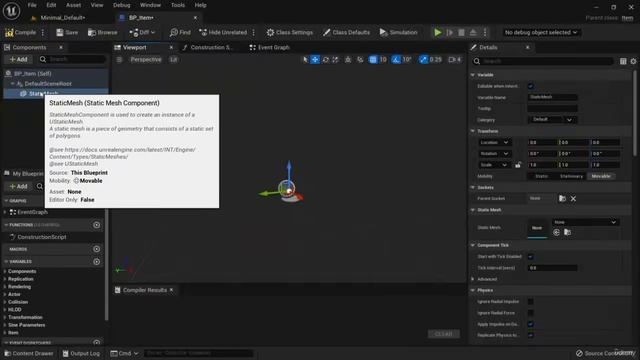Image resolution: width=640 pixels, height=360 pixels.
Task: Toggle grid snapping in viewport
Action: pos(373,60)
